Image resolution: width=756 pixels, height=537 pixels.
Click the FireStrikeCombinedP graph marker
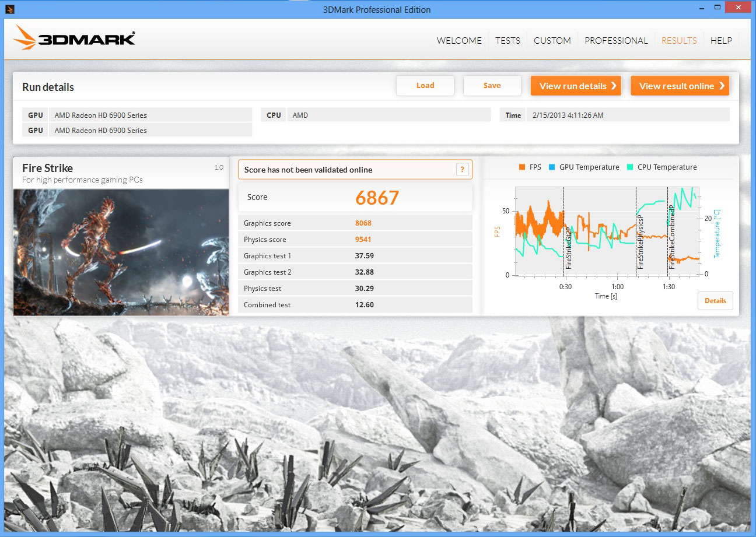[x=672, y=236]
